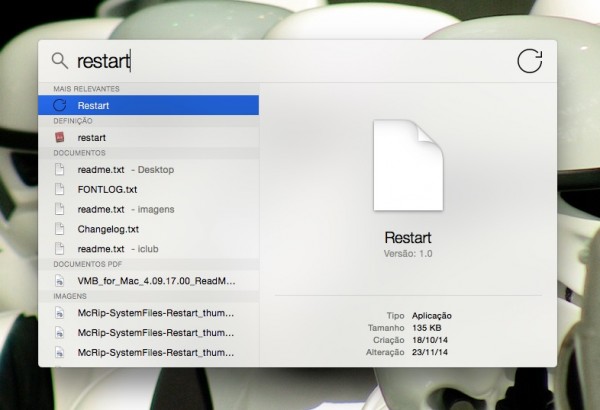Click the Restart app icon in search bar
The width and height of the screenshot is (600, 410).
coord(530,60)
